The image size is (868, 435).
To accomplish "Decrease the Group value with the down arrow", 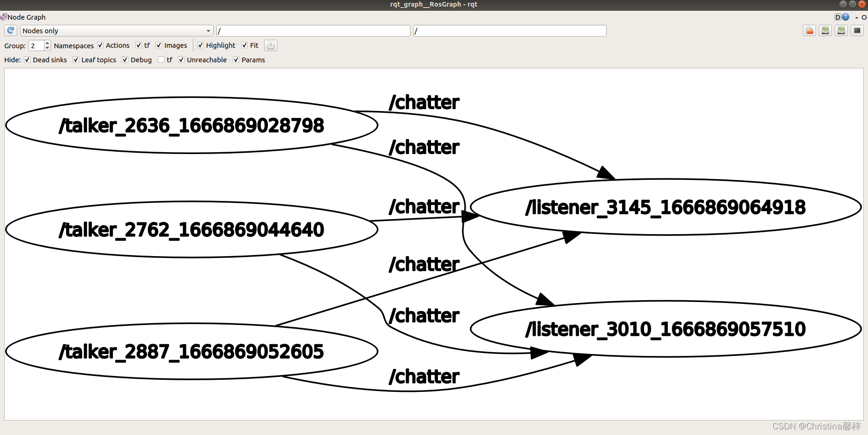I will click(47, 48).
